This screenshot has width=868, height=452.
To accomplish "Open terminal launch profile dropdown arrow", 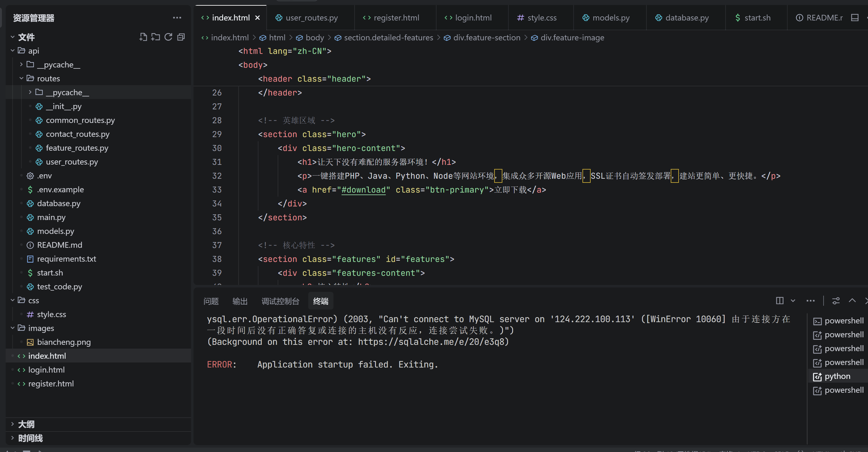I will point(793,301).
